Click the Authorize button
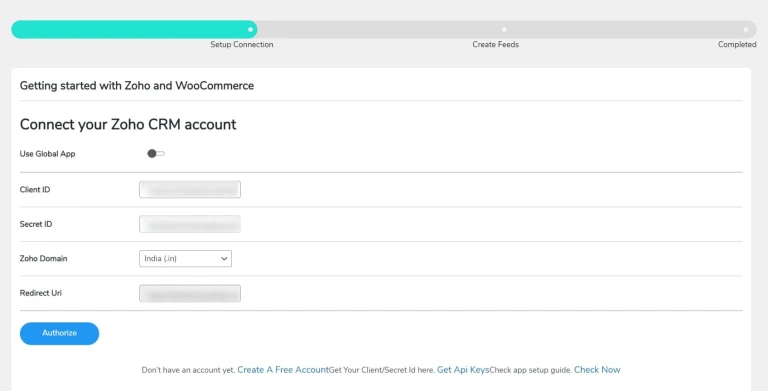The image size is (768, 391). click(x=59, y=333)
